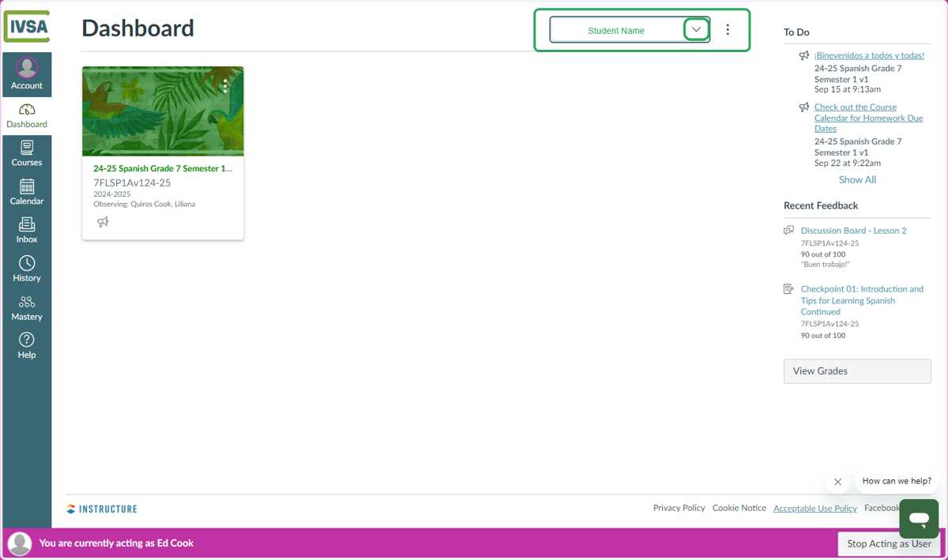Expand the Student Name dropdown chevron
Viewport: 948px width, 560px height.
click(x=696, y=30)
